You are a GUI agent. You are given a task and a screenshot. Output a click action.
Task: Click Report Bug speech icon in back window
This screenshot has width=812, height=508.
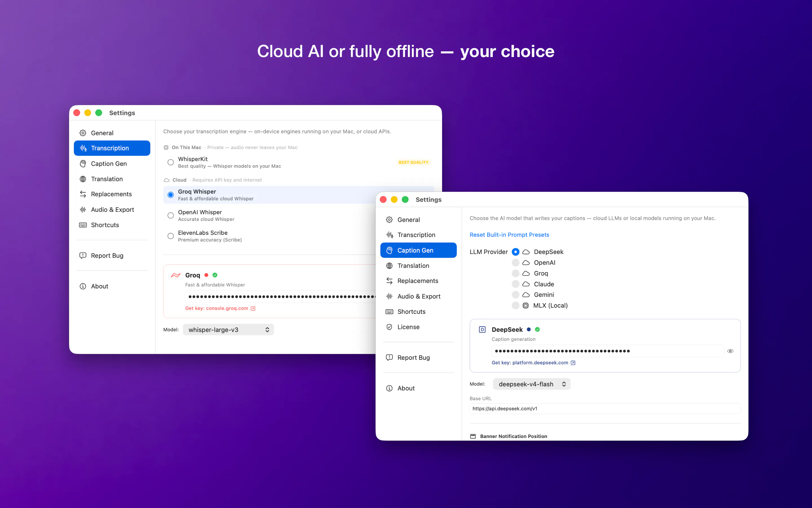[83, 255]
